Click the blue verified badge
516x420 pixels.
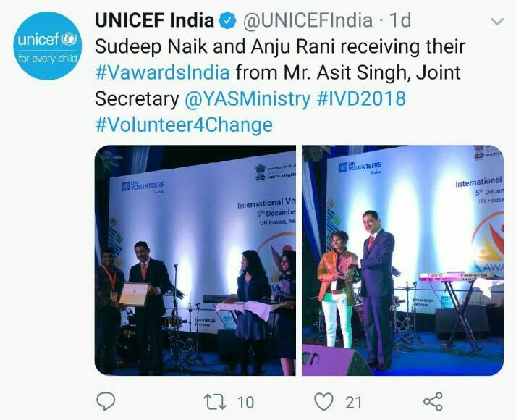(228, 20)
